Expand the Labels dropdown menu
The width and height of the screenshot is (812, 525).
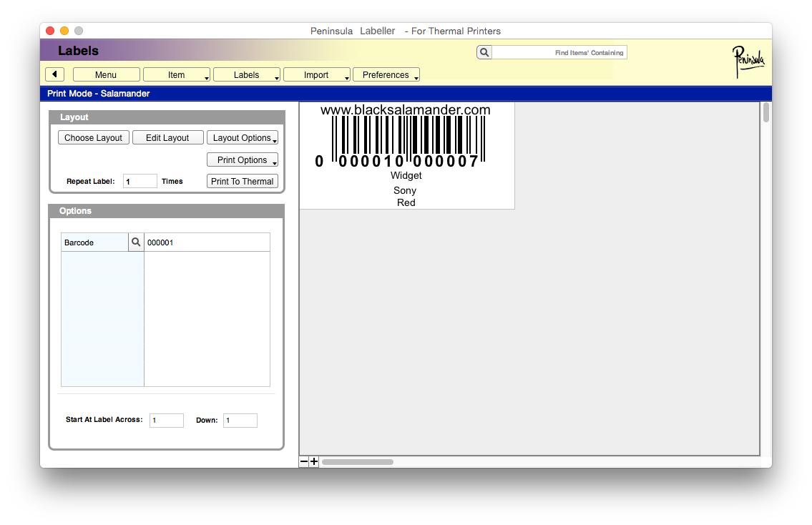(x=247, y=74)
